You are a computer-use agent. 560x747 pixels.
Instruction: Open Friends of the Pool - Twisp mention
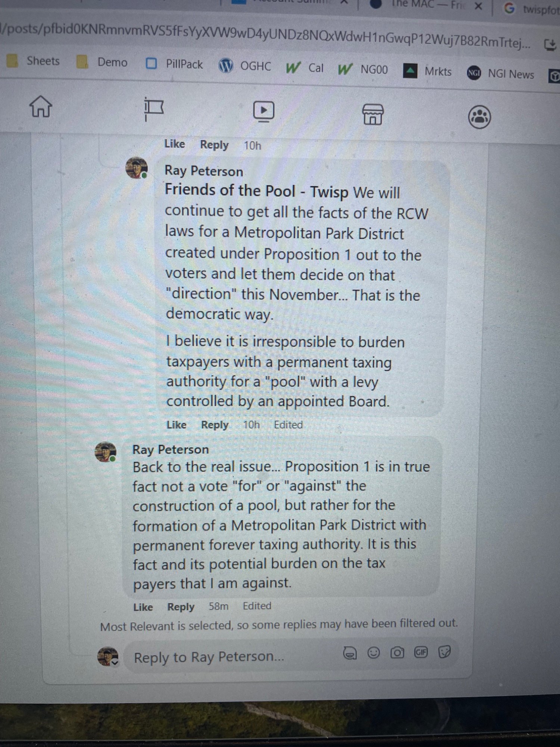(256, 191)
